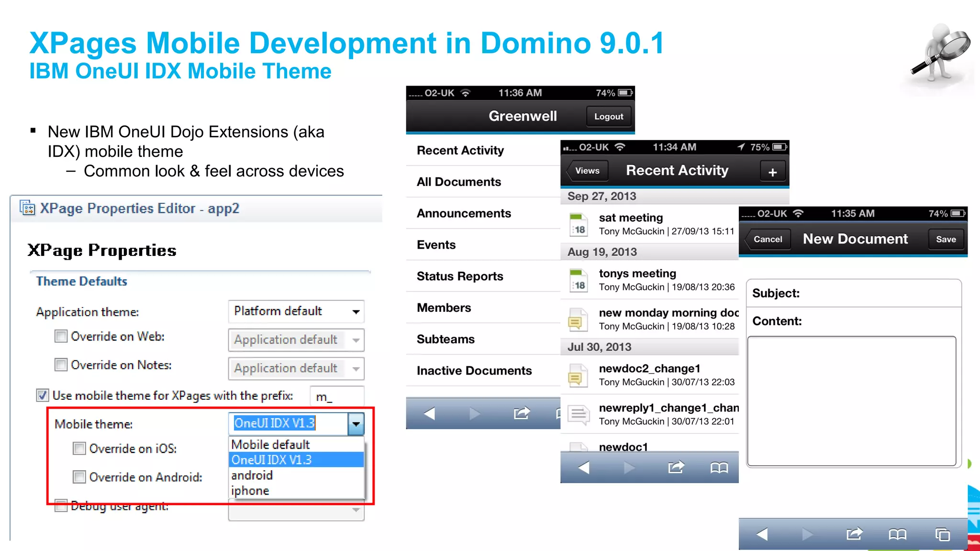Tap Cancel on New Document screen
This screenshot has height=551, width=980.
pyautogui.click(x=768, y=239)
